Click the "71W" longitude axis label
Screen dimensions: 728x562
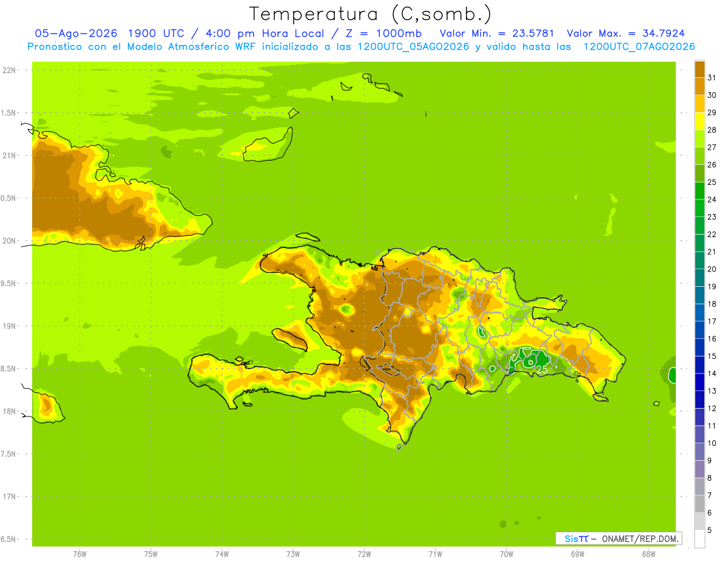point(435,554)
